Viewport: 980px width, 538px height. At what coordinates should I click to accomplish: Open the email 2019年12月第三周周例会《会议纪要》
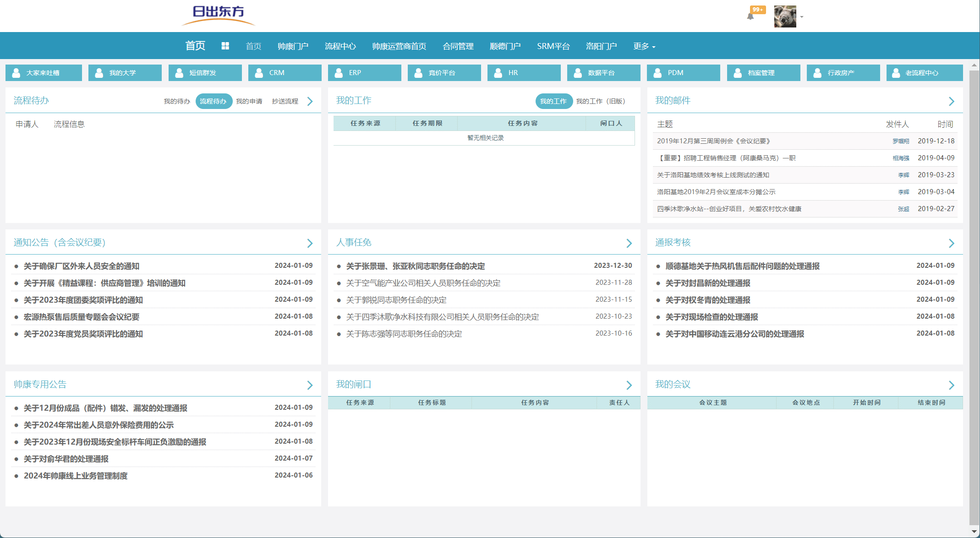[713, 141]
